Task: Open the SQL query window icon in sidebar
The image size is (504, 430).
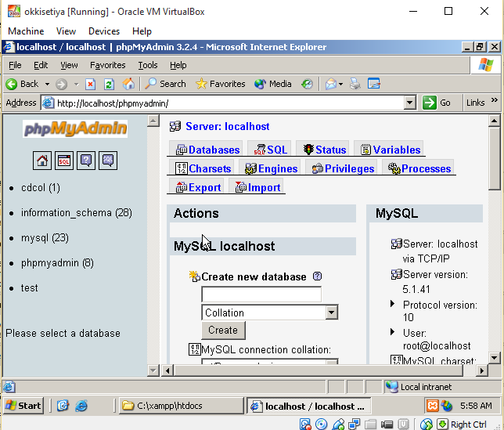Action: pyautogui.click(x=64, y=160)
